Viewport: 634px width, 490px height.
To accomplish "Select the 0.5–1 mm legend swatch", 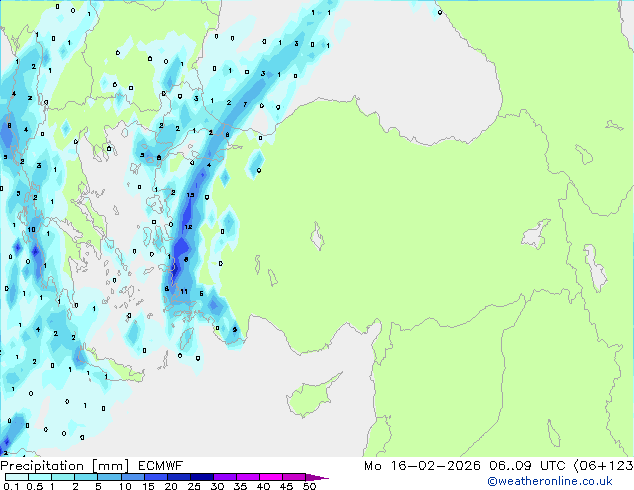I will (x=40, y=477).
